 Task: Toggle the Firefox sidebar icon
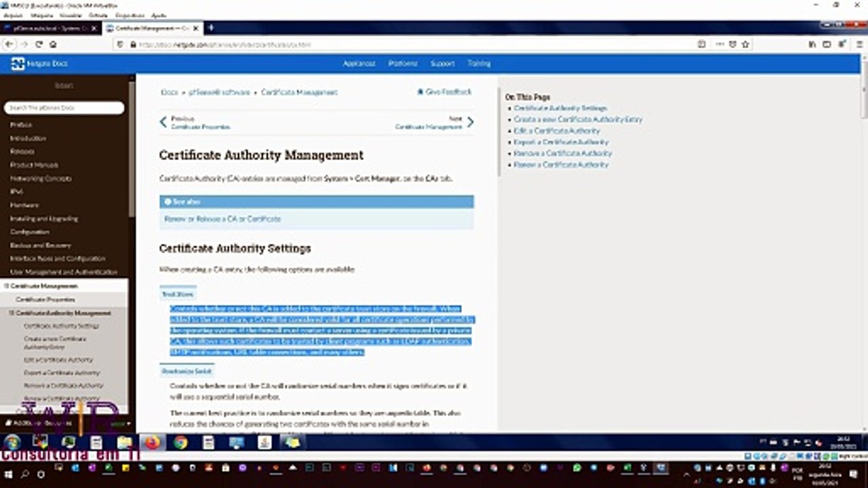coord(827,44)
